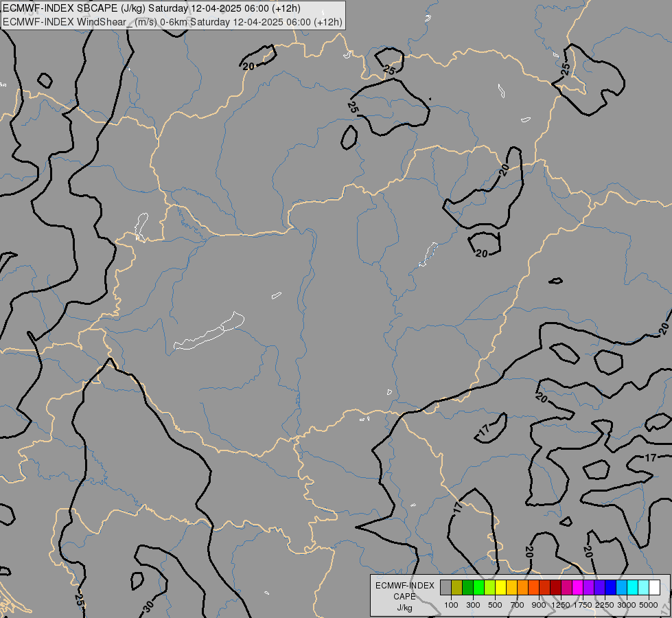
Task: Click the Lake Balaton outline on map
Action: (x=209, y=331)
